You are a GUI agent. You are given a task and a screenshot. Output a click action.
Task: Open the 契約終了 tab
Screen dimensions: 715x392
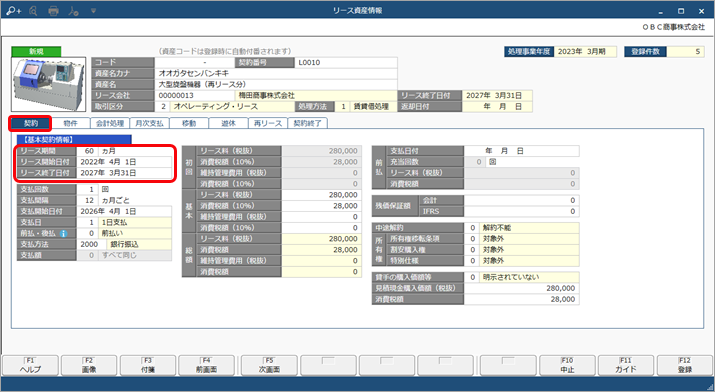(307, 123)
